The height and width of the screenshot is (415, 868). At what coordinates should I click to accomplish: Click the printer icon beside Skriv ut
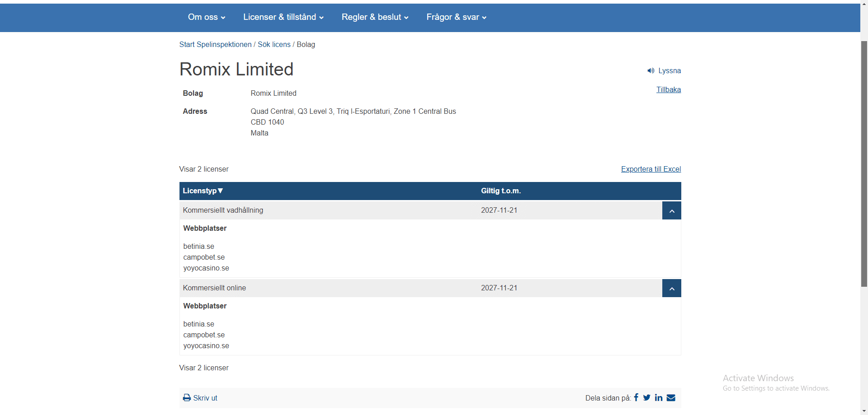click(x=187, y=398)
